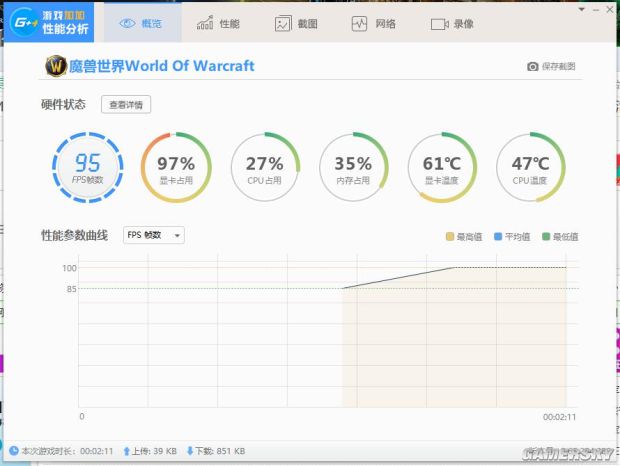
Task: Open the 网络 tab
Action: tap(375, 23)
